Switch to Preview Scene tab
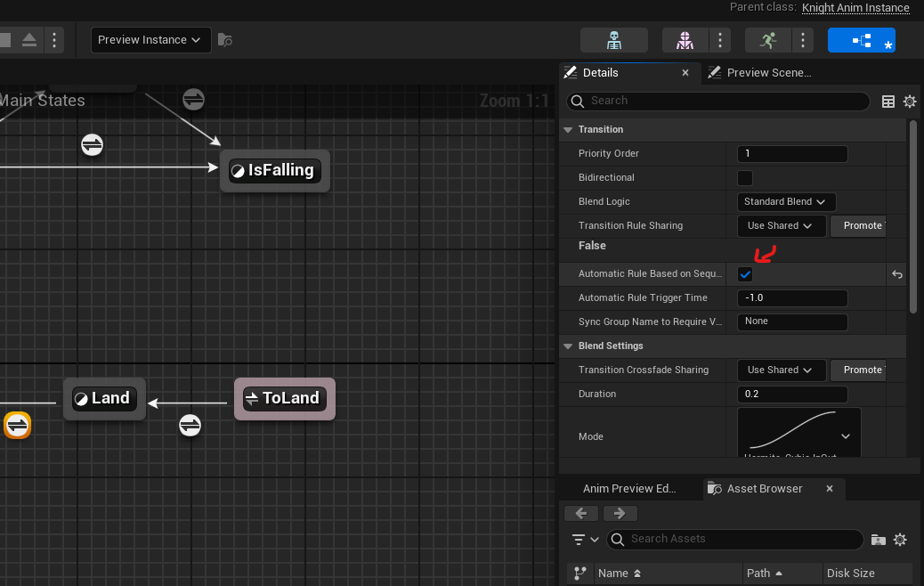The width and height of the screenshot is (924, 586). tap(768, 72)
